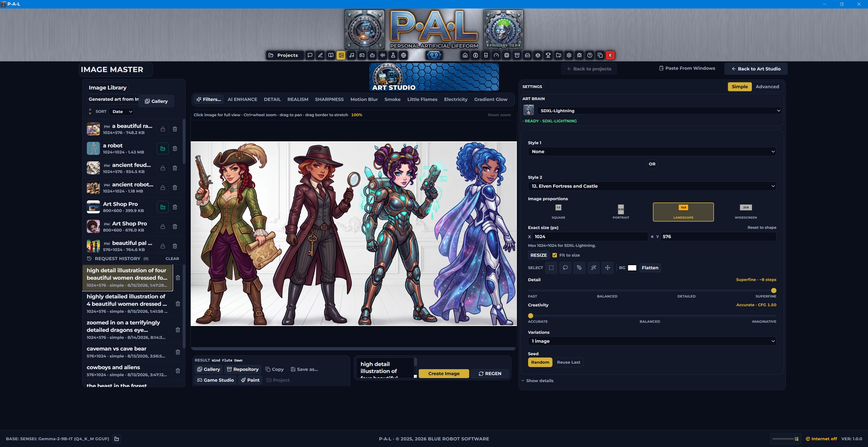
Task: Click the REGEN button
Action: (x=490, y=373)
